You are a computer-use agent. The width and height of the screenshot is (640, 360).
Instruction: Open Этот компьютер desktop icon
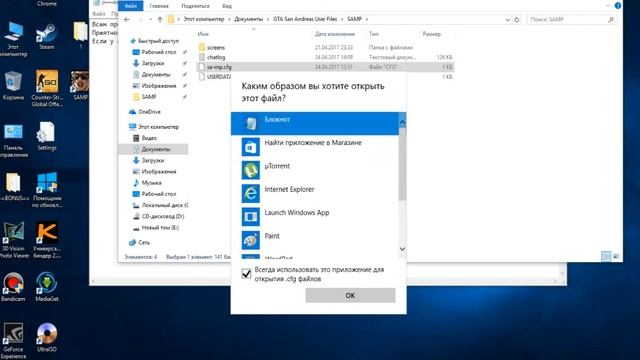click(13, 39)
